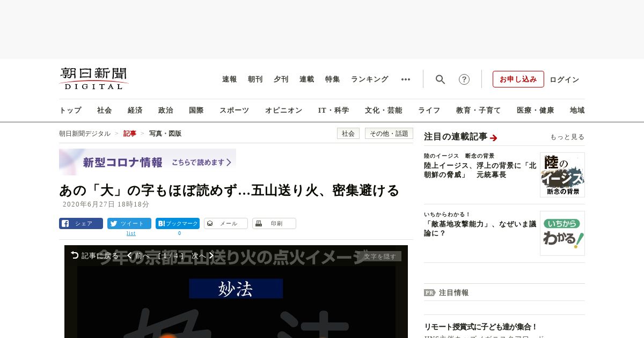The height and width of the screenshot is (338, 644).
Task: Click the article headline あの「大」の字も
Action: (229, 190)
